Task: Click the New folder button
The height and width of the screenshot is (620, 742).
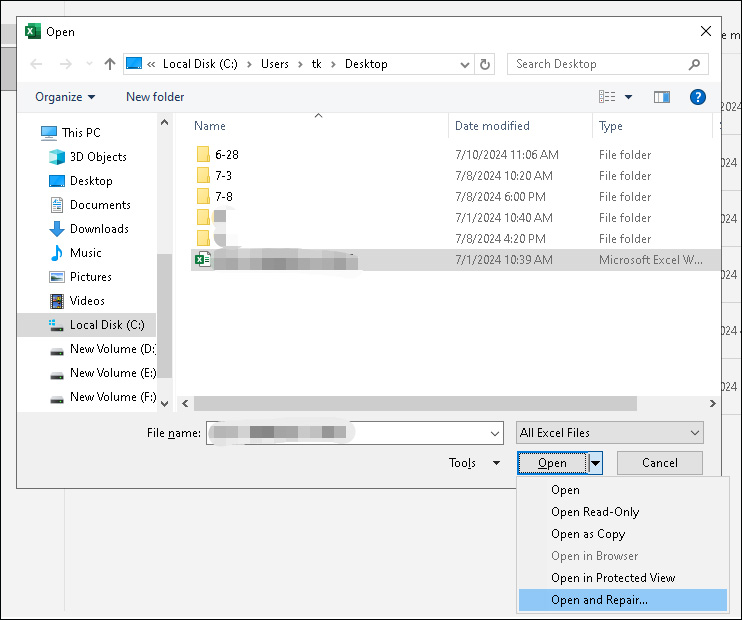Action: coord(155,97)
